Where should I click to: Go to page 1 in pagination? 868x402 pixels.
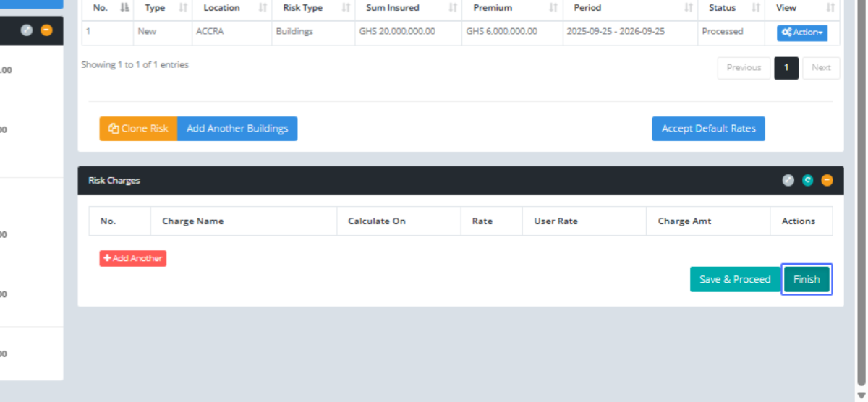pos(786,68)
